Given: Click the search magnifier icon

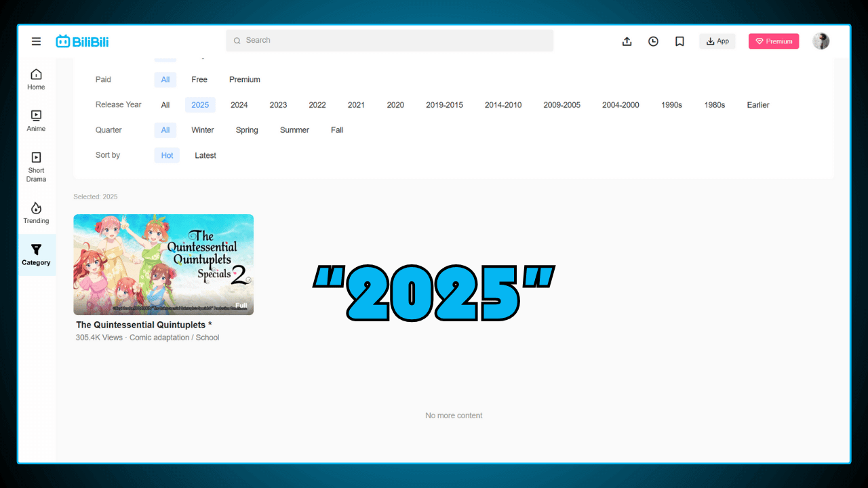Looking at the screenshot, I should point(237,41).
